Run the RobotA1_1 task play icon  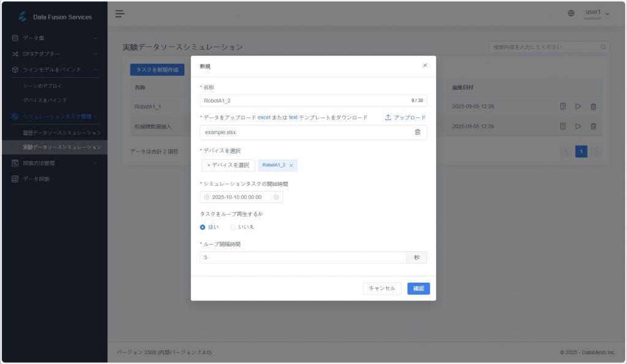coord(578,106)
